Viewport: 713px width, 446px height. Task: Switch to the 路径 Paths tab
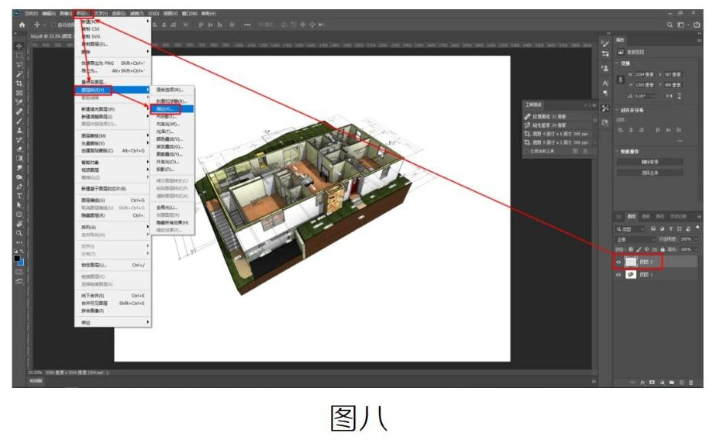tap(660, 217)
